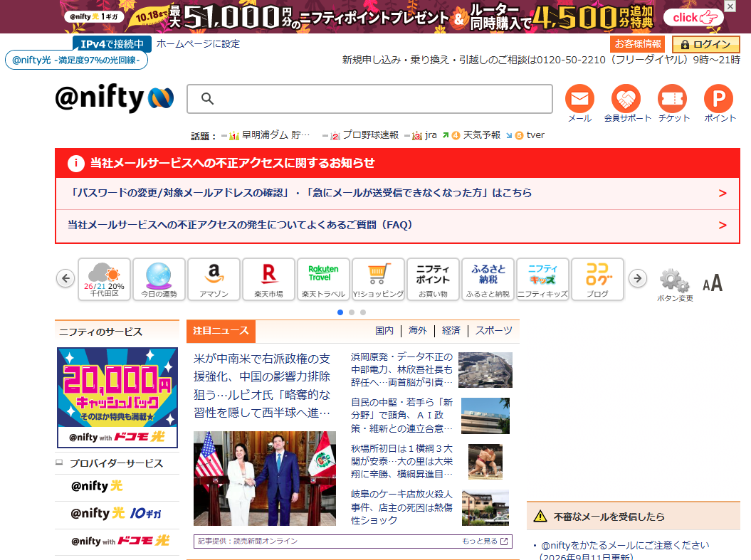Image resolution: width=751 pixels, height=560 pixels.
Task: Click the AA font size icon
Action: pos(713,283)
